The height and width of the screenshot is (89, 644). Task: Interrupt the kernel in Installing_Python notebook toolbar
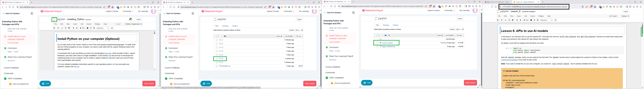(x=88, y=28)
